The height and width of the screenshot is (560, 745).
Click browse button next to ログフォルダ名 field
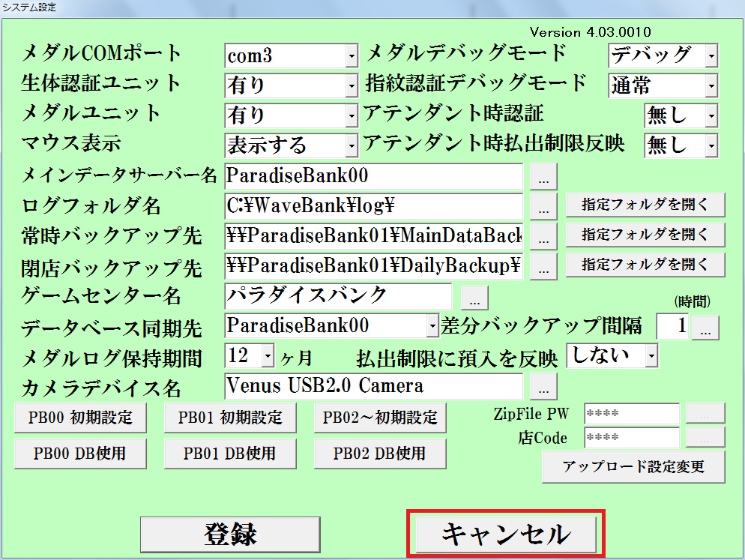(543, 207)
